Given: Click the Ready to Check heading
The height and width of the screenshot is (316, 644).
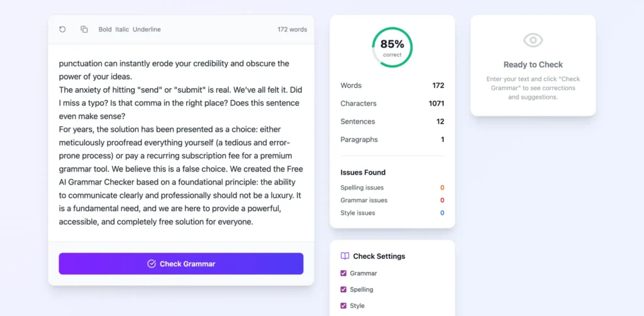Looking at the screenshot, I should click(x=533, y=65).
